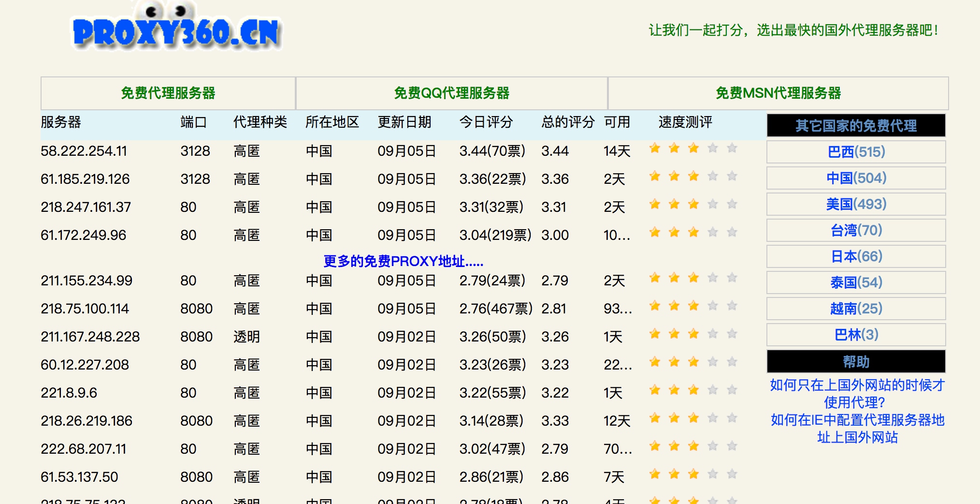This screenshot has height=504, width=980.
Task: Open the 美国(493) country link
Action: click(x=856, y=204)
